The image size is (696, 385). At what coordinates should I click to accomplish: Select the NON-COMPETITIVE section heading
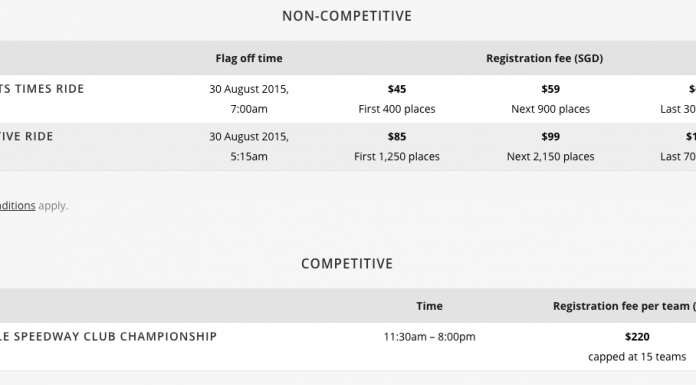tap(347, 16)
